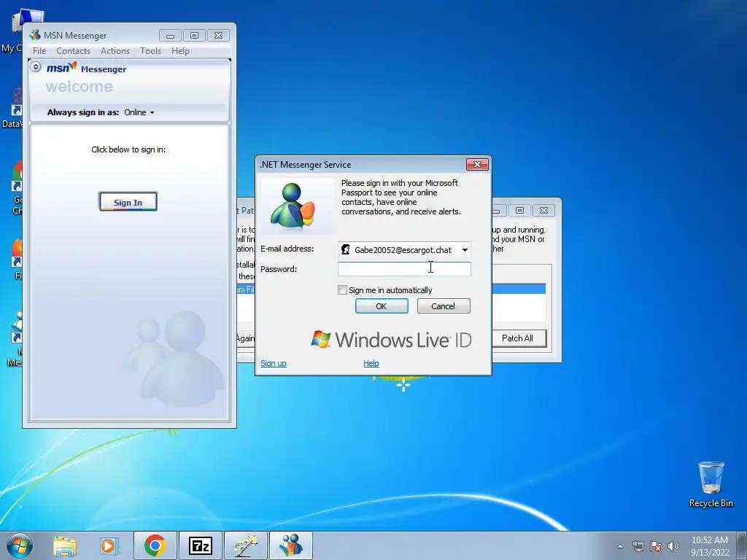Confirm sign in with OK button

point(382,306)
